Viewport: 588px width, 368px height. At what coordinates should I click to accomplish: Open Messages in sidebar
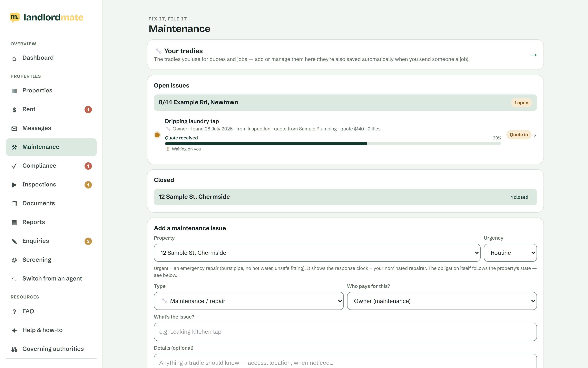click(51, 128)
